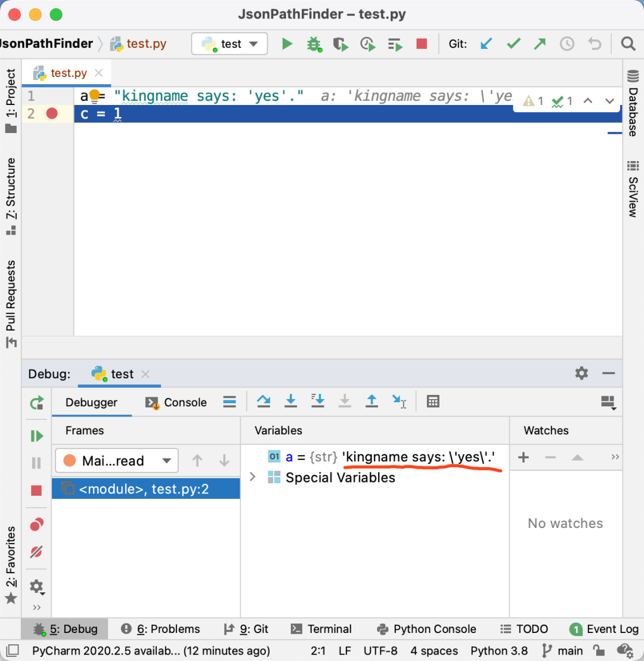Click the Step Over debugger icon
644x661 pixels.
point(264,401)
